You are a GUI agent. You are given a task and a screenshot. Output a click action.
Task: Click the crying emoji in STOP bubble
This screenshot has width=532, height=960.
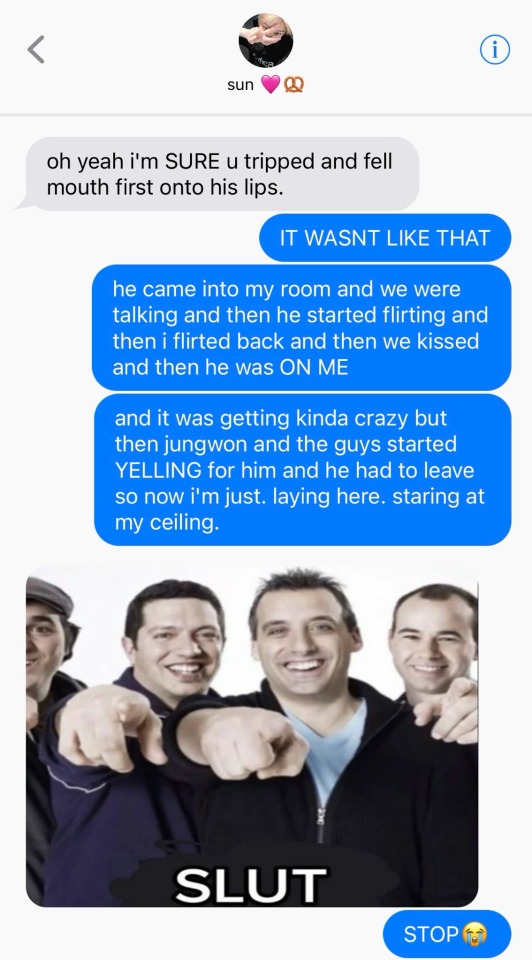click(x=474, y=934)
